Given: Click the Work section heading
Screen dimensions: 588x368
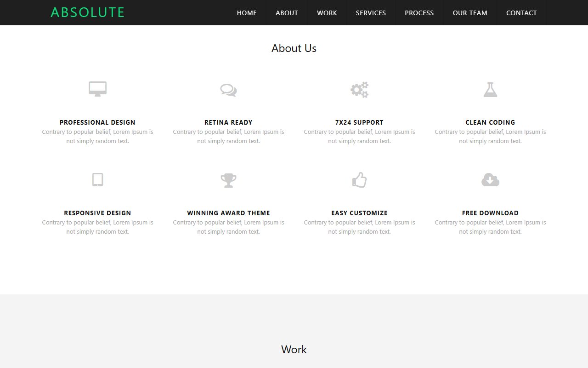Looking at the screenshot, I should (x=294, y=350).
